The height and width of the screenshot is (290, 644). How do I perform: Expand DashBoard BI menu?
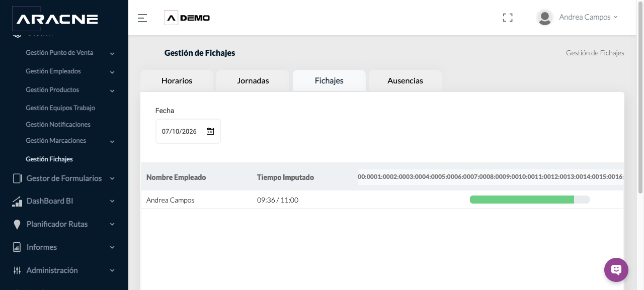(112, 202)
